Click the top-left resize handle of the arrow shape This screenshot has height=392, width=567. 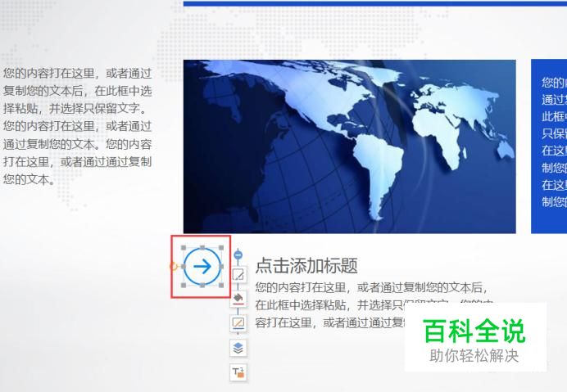pos(184,248)
